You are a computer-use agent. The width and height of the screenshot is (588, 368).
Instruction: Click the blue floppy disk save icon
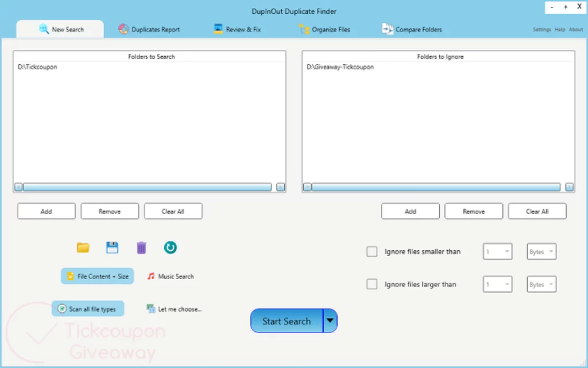tap(112, 247)
